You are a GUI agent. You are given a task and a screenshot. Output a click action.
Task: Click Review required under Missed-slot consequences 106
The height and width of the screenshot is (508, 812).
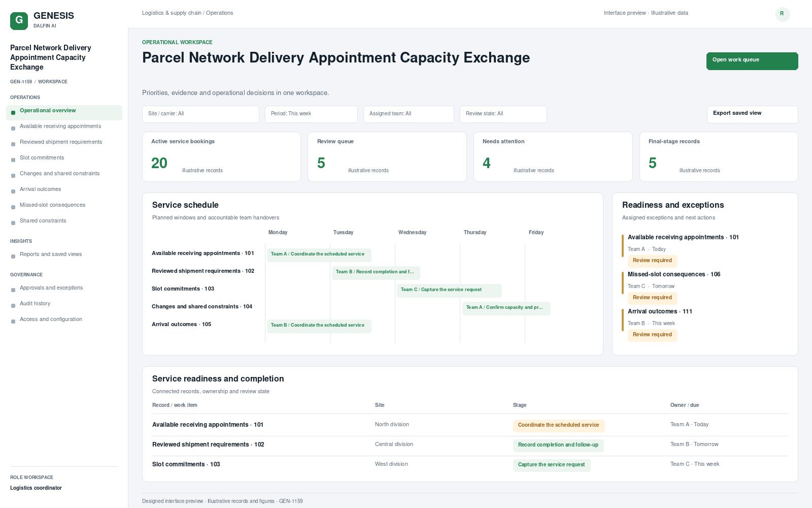[x=652, y=298]
